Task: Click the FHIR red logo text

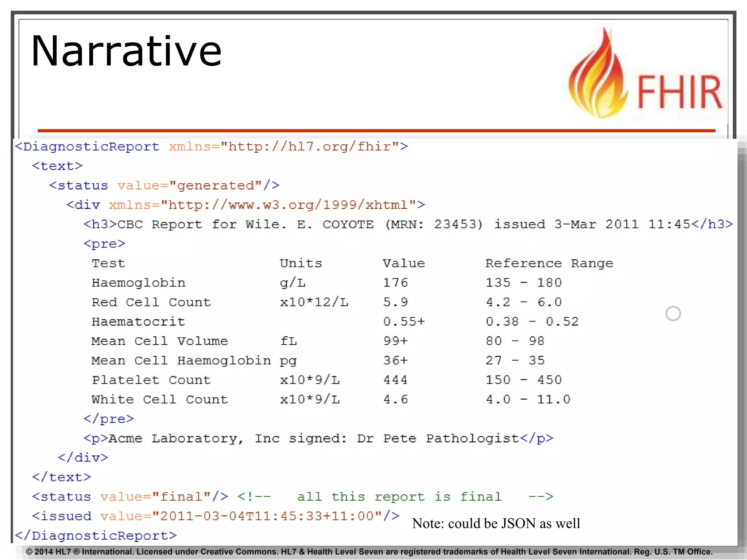Action: tap(680, 92)
